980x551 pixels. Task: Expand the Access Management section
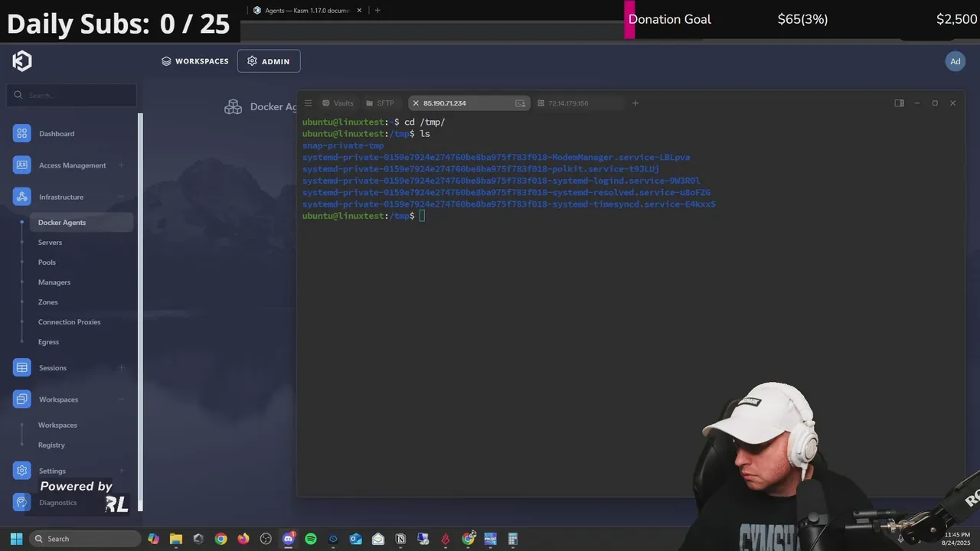pos(121,165)
